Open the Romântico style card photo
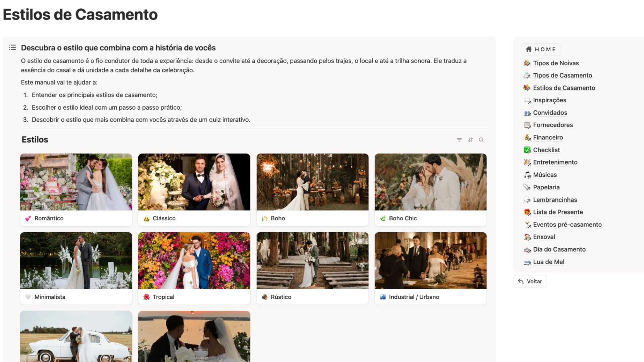 point(76,182)
